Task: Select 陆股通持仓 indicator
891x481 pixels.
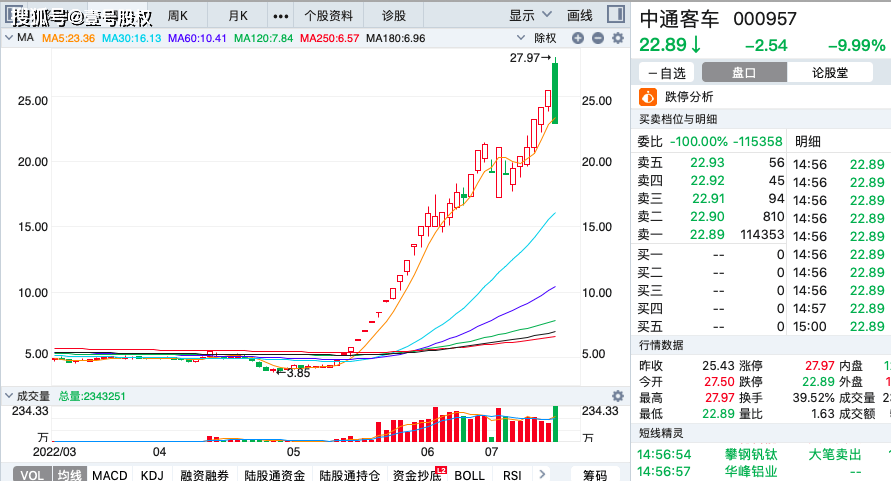Action: click(349, 475)
